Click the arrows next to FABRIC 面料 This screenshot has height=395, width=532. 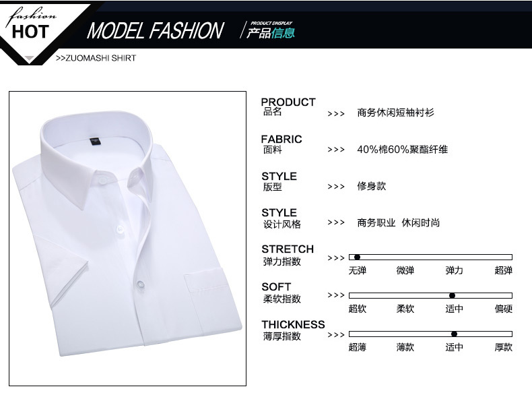point(336,150)
